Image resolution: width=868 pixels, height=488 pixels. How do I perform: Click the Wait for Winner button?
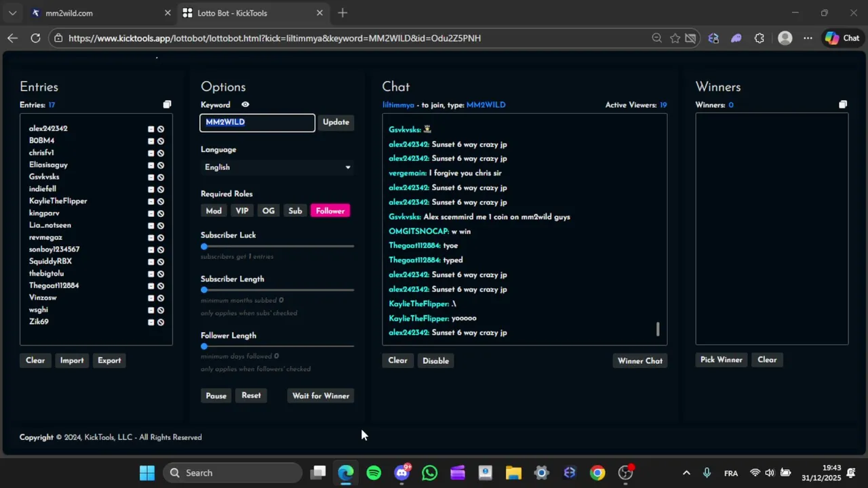pos(321,396)
